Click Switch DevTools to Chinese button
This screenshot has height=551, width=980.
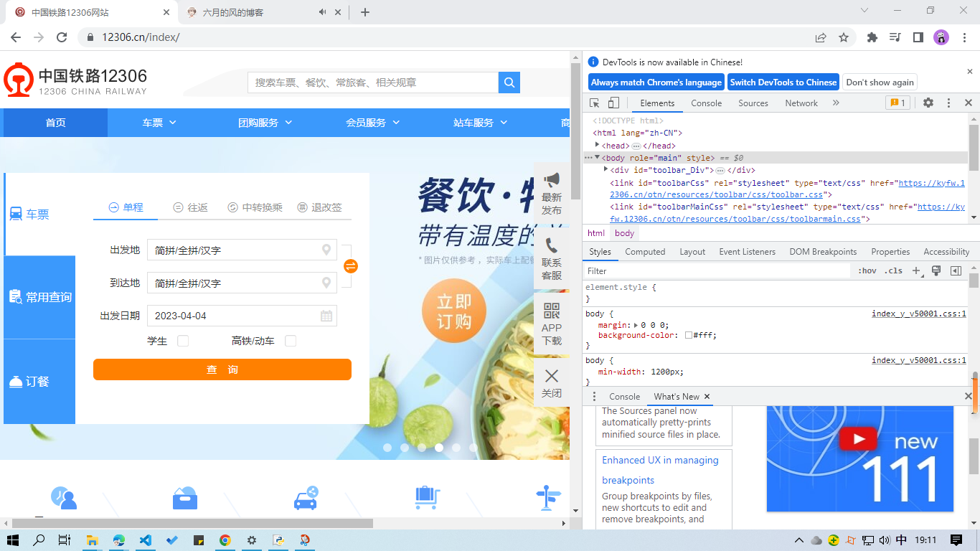coord(783,83)
